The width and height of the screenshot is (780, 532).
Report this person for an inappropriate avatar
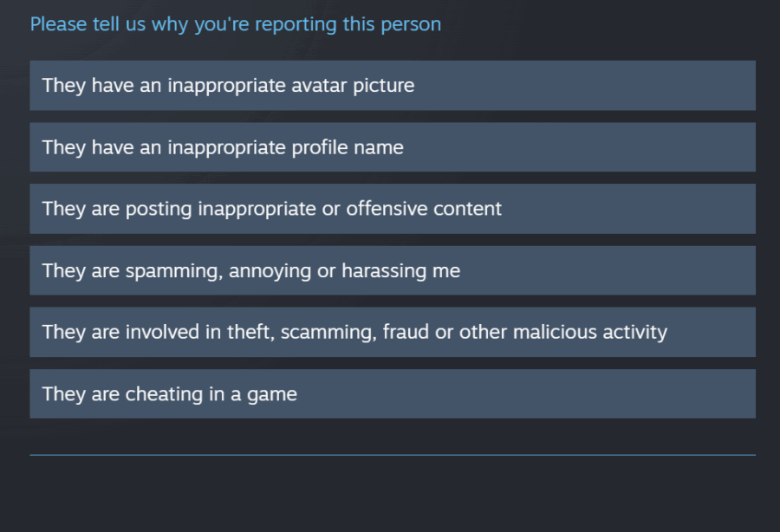(x=392, y=86)
